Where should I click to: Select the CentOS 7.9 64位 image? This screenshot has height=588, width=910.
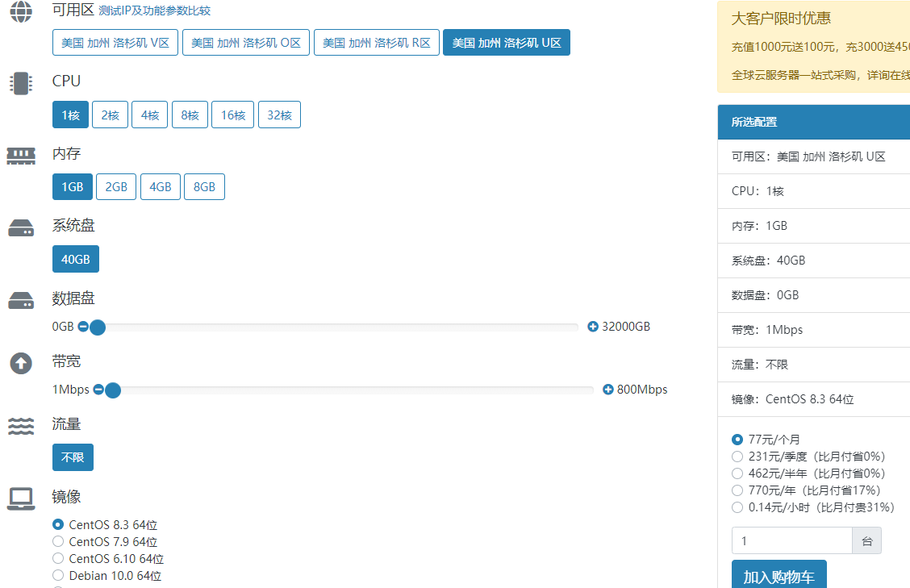pos(58,542)
